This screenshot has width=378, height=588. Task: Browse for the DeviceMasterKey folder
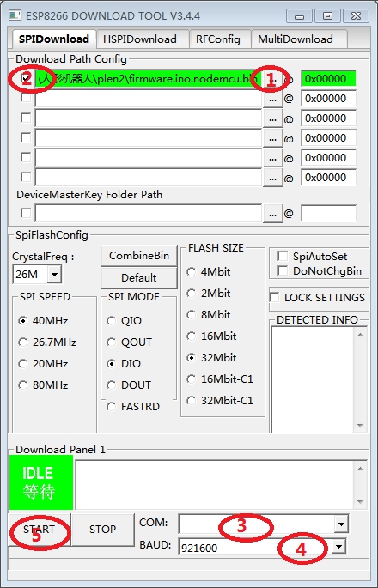[x=272, y=214]
